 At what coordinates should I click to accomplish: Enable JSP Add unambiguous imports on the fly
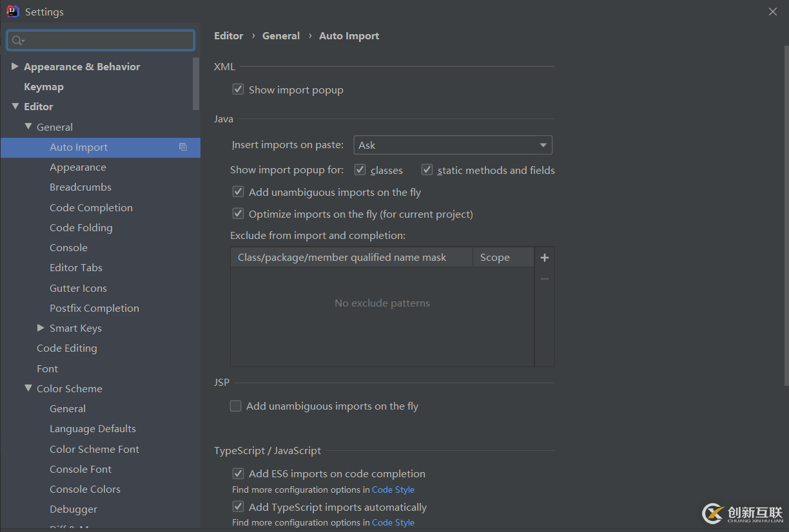point(236,406)
